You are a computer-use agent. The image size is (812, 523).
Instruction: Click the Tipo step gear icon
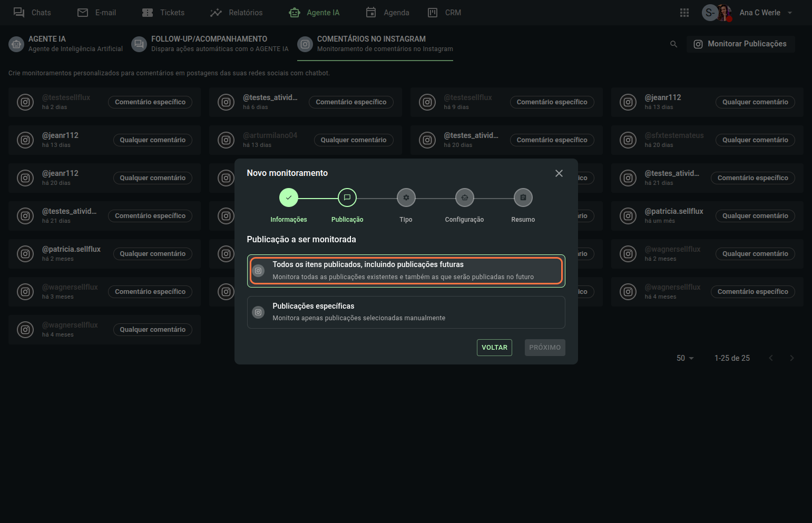(406, 198)
